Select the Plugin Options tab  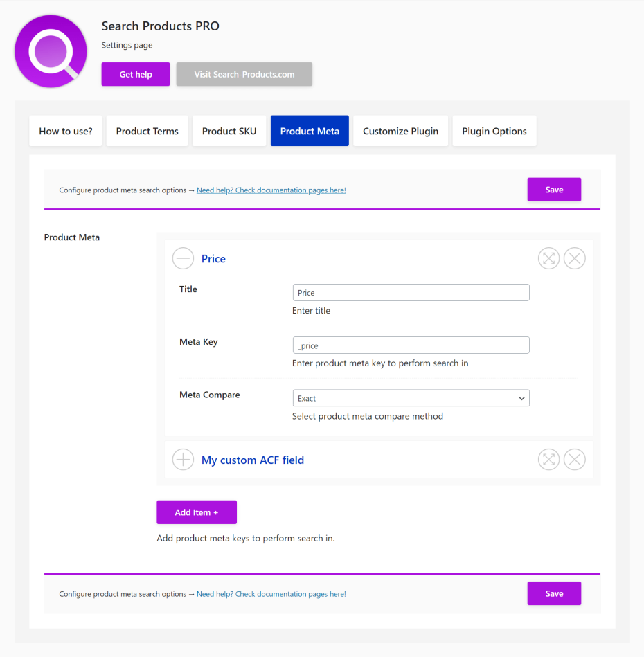point(494,131)
